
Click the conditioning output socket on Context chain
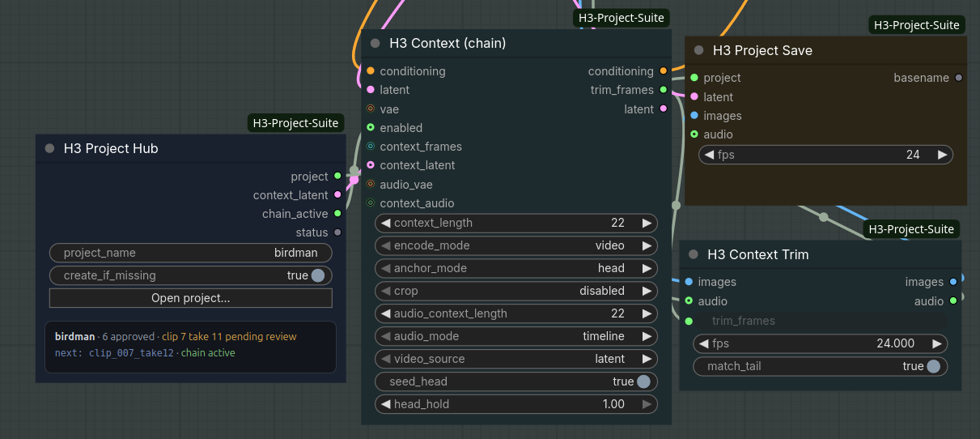click(x=663, y=71)
